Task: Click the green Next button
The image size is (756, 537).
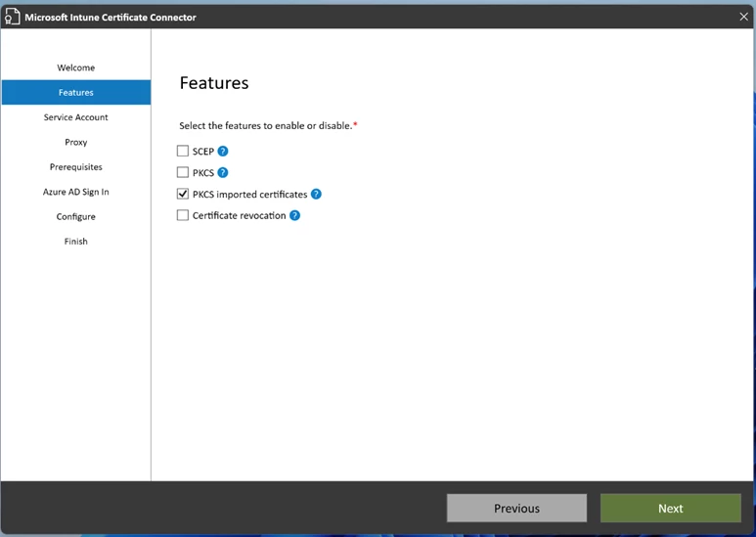Action: (x=671, y=508)
